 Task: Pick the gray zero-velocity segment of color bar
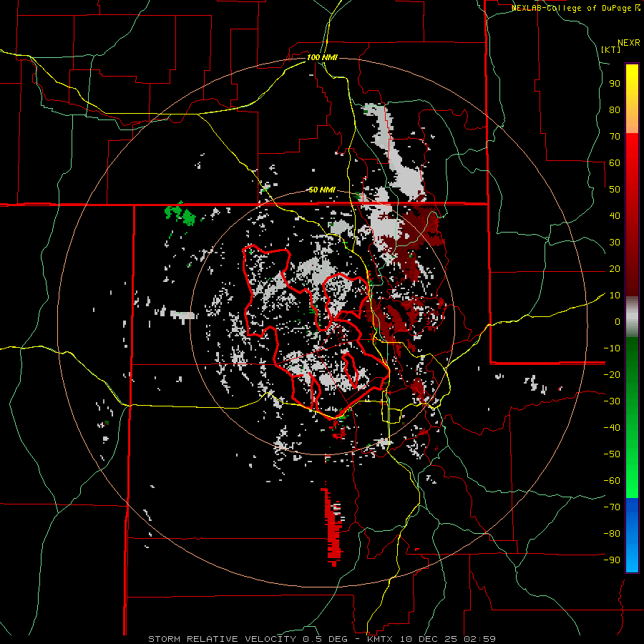point(632,317)
